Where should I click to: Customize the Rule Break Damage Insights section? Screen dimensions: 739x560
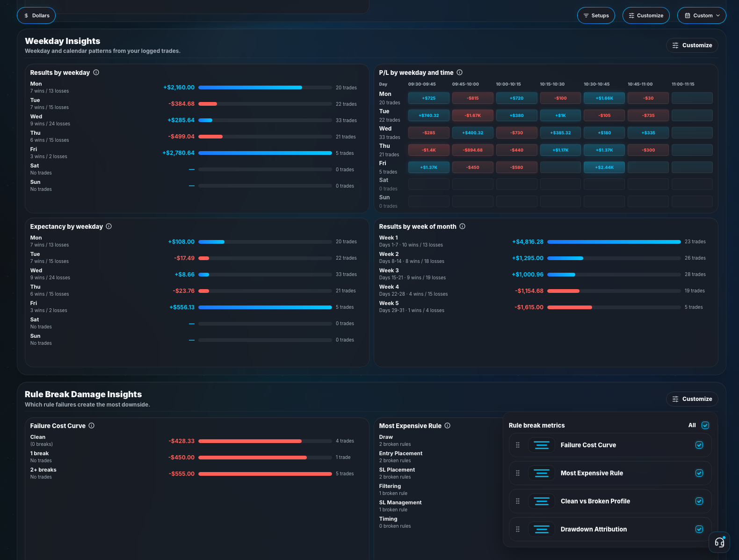[x=692, y=399]
